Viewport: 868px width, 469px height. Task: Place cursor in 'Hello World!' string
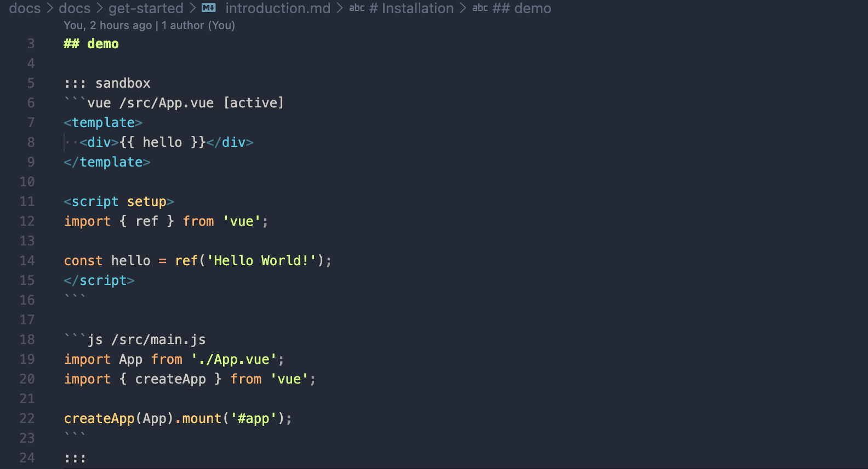coord(261,261)
